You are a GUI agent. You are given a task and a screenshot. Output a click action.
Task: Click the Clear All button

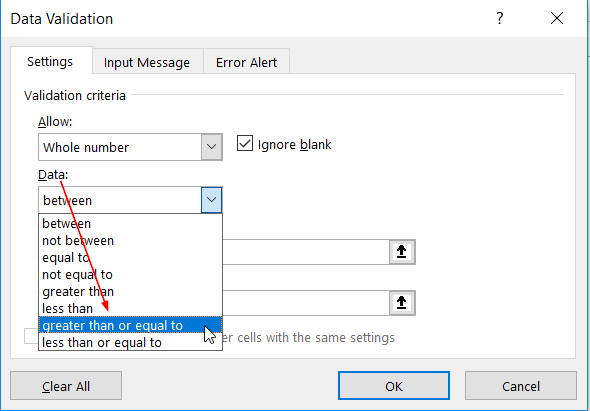pos(66,386)
